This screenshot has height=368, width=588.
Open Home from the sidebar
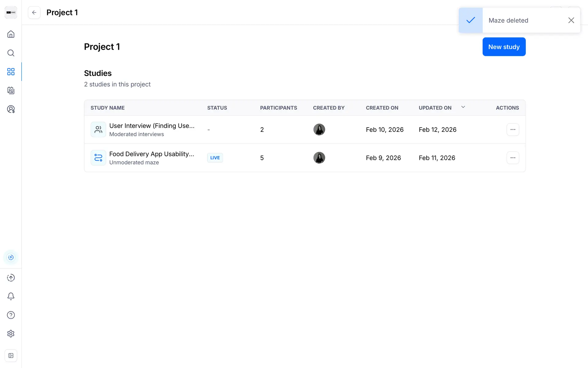point(11,34)
